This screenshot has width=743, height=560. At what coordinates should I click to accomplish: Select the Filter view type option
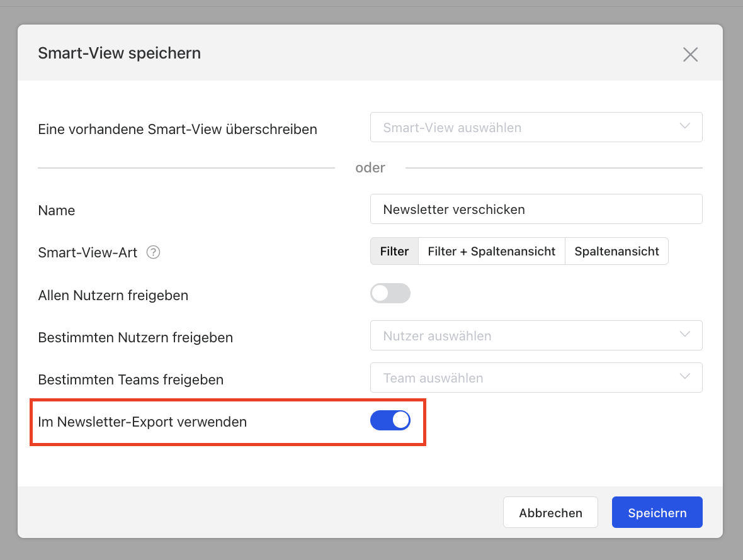tap(394, 252)
